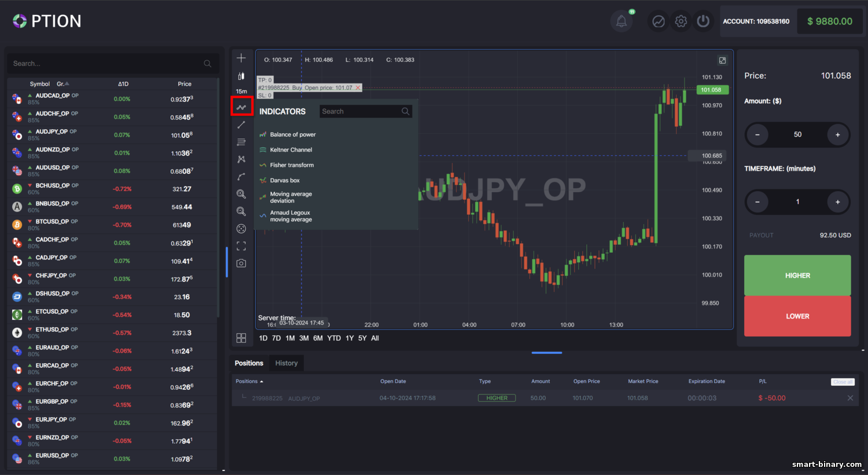The image size is (868, 475).
Task: Click the symbol list search magnifier icon
Action: [207, 64]
